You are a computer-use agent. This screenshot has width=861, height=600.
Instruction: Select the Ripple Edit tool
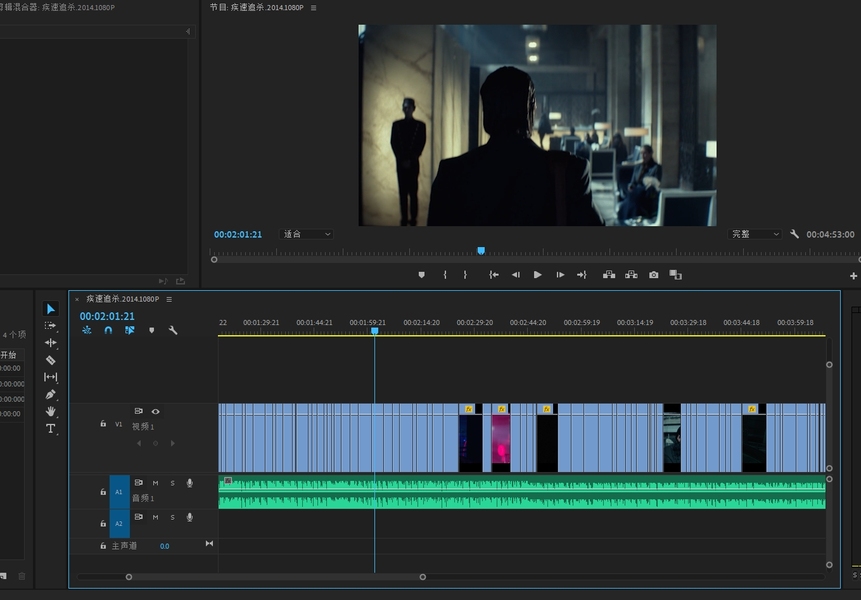coord(51,343)
